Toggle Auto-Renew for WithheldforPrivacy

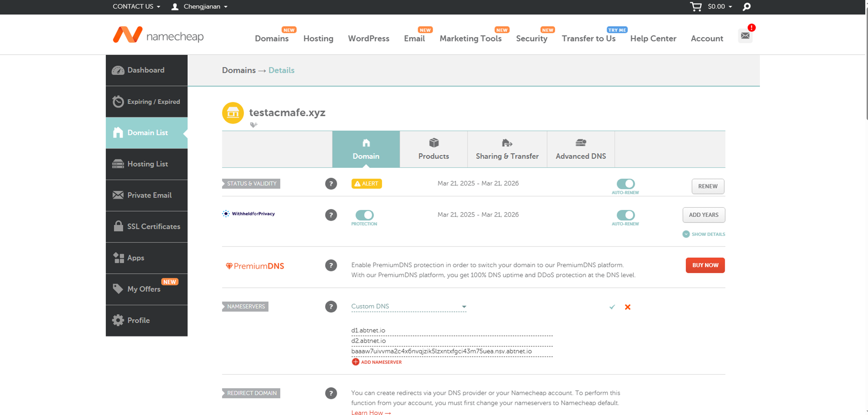click(625, 215)
